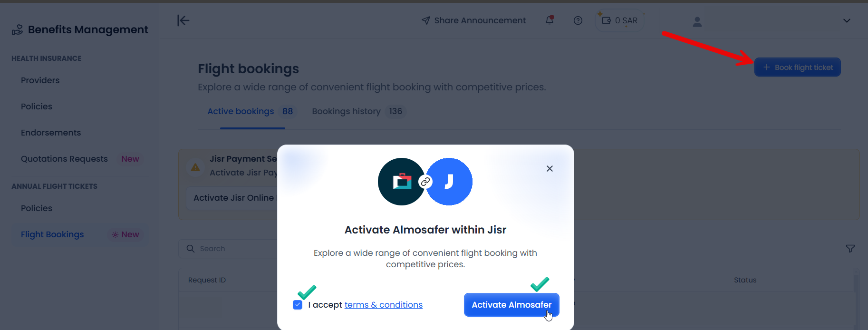Click the link icon between logos
This screenshot has height=330, width=868.
pyautogui.click(x=425, y=182)
